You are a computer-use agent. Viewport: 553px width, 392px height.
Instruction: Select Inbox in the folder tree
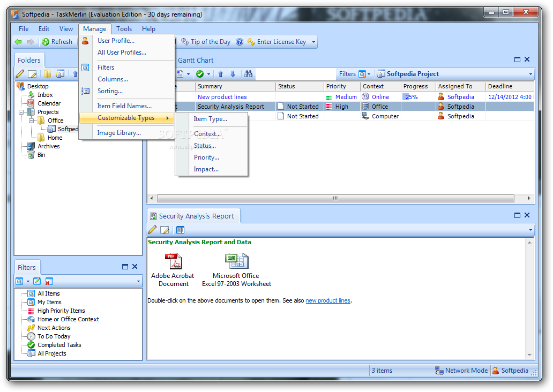coord(45,95)
